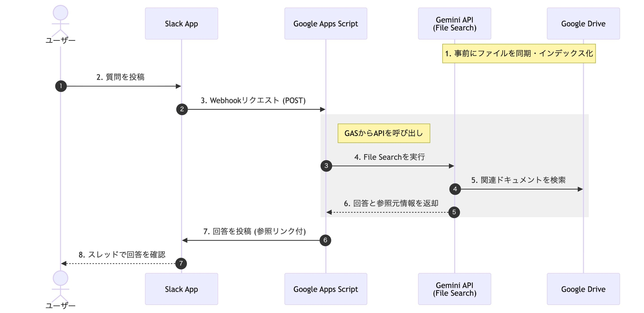
Task: Click the 関連ドキュメントを検索 message label
Action: tap(518, 180)
